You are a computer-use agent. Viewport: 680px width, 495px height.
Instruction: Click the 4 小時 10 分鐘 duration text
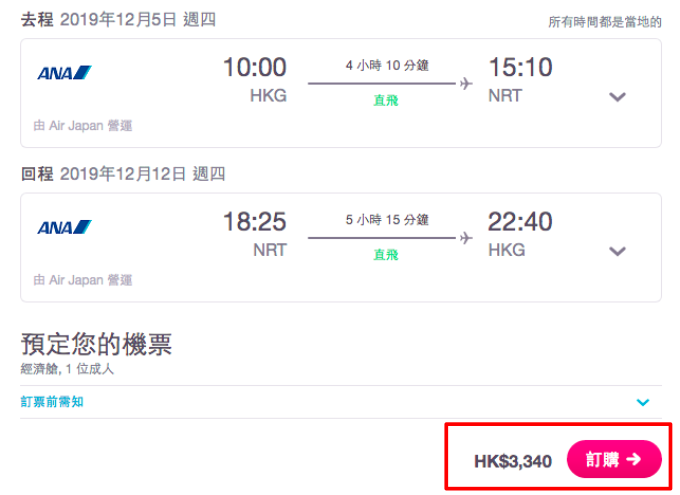pos(387,66)
